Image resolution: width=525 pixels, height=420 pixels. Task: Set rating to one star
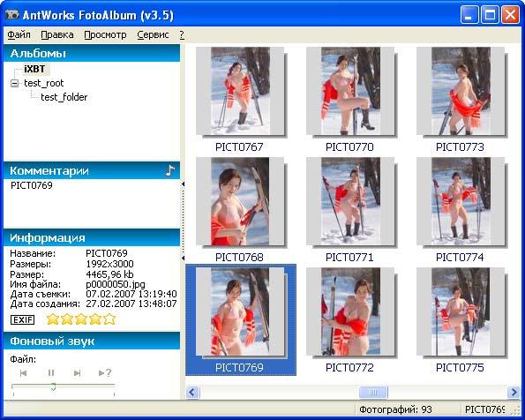click(53, 319)
